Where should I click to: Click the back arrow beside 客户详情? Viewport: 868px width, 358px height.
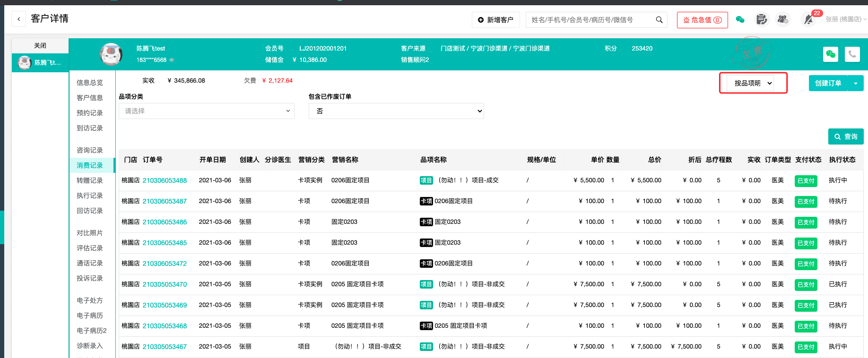point(18,19)
